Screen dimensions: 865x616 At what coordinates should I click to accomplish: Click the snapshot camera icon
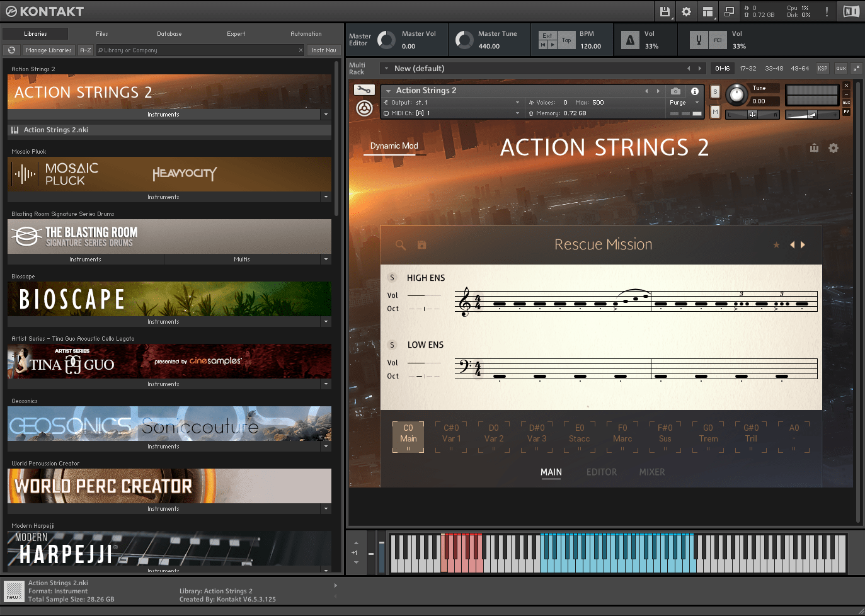675,91
